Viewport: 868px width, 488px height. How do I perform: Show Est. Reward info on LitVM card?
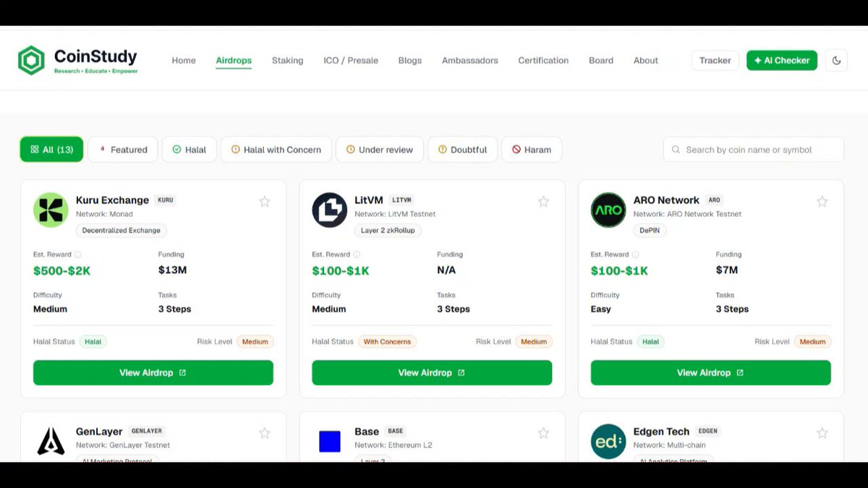(x=357, y=254)
